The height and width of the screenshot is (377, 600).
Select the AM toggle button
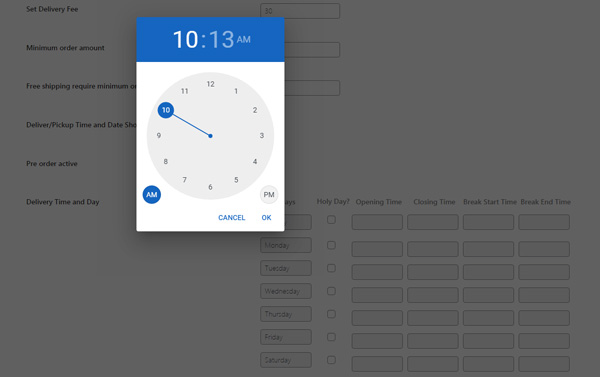coord(152,194)
